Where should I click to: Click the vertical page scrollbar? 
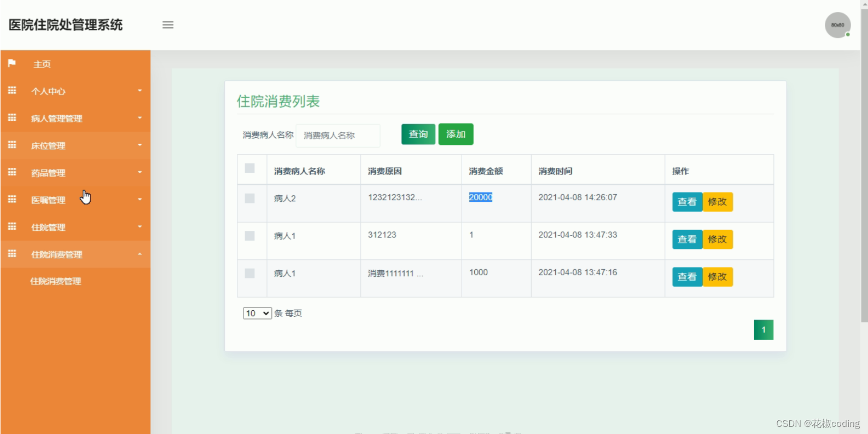click(x=864, y=165)
